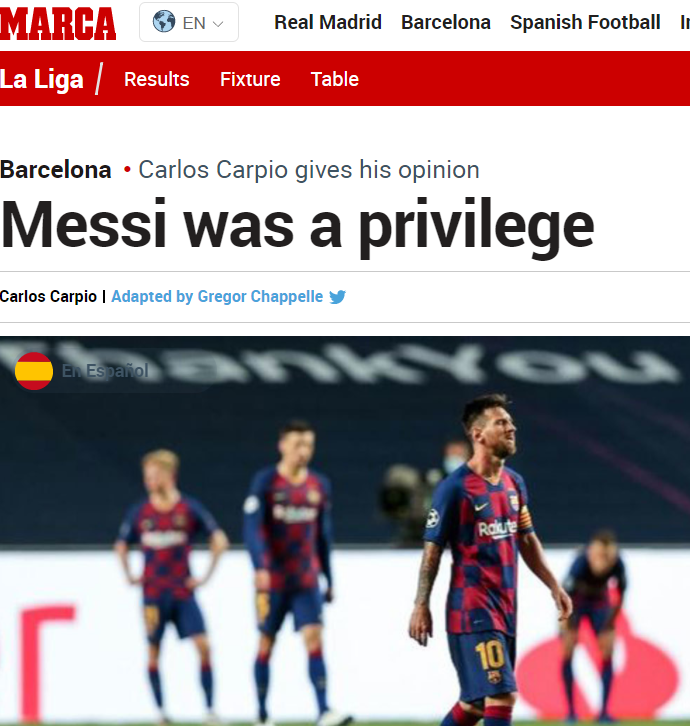Screen dimensions: 690x726
Task: Click Carlos Carpio author name
Action: tap(48, 296)
